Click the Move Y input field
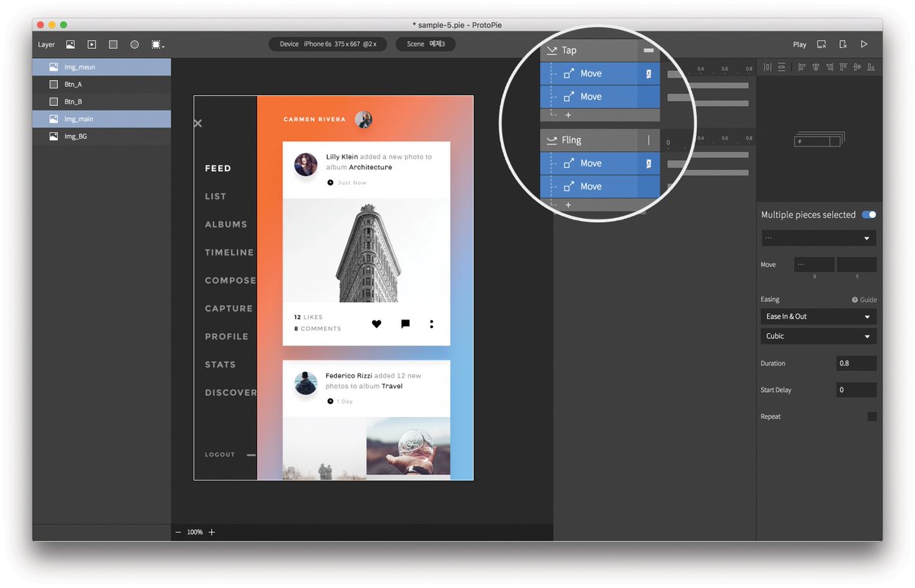The height and width of the screenshot is (588, 915). (x=856, y=265)
